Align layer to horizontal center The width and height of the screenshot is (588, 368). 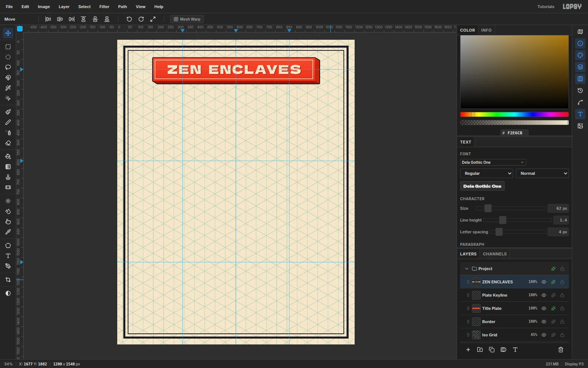point(60,19)
